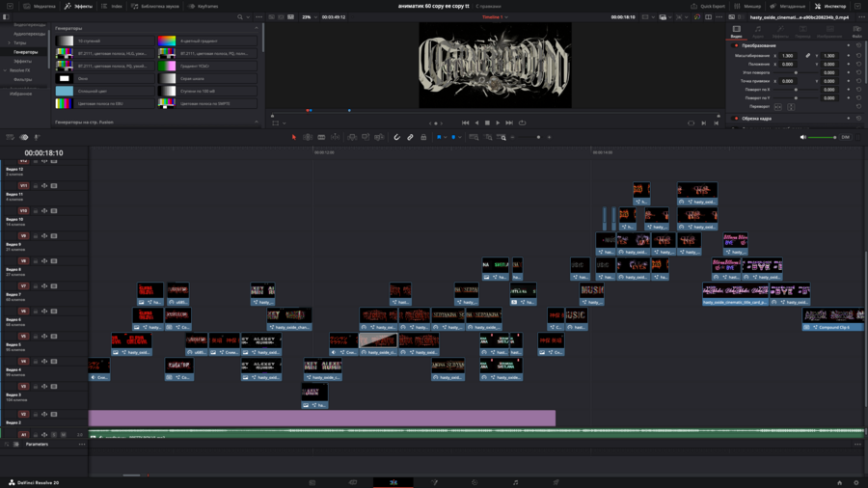
Task: Click the Loop playback icon
Action: pos(522,122)
